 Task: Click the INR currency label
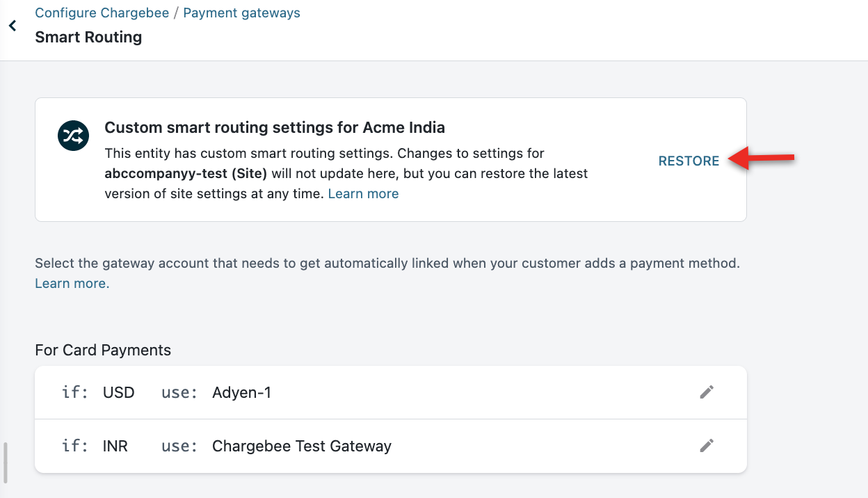(x=115, y=446)
